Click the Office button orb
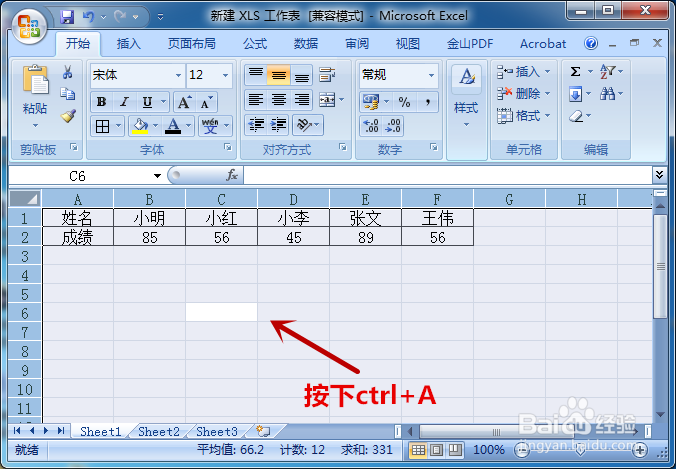 29,27
